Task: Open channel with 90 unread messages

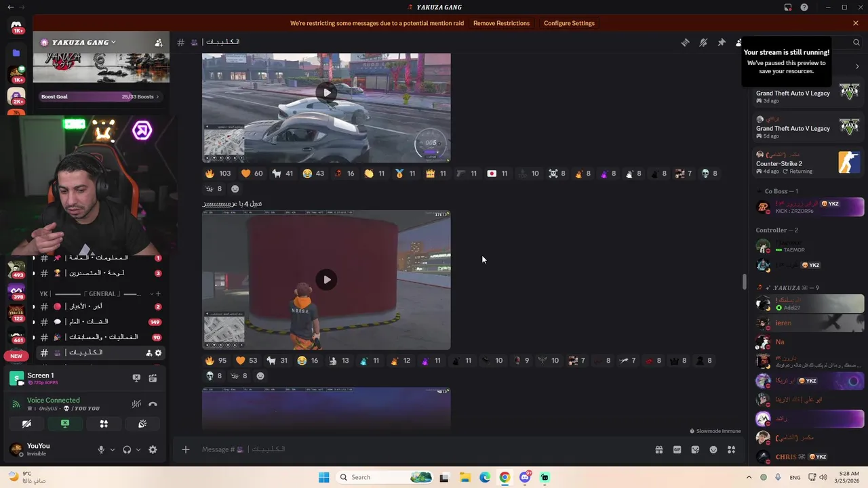Action: [x=100, y=337]
